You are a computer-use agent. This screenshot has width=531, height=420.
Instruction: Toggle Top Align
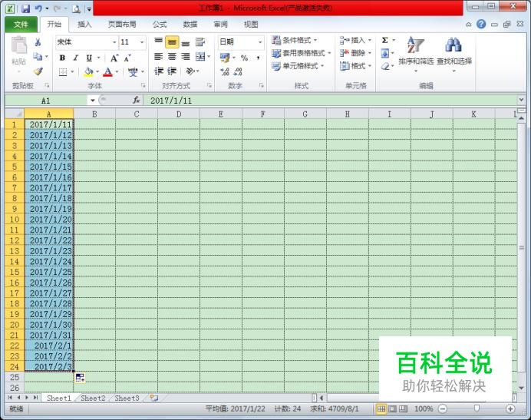158,42
